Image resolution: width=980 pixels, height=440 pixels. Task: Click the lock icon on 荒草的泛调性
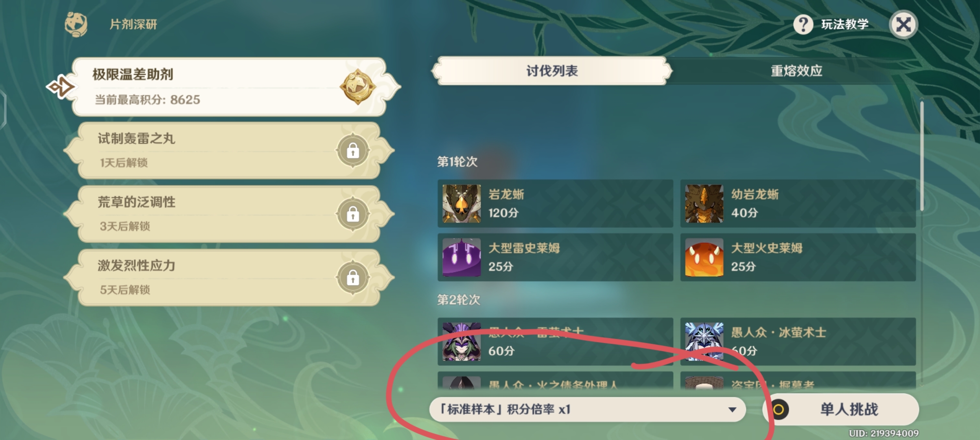coord(353,214)
